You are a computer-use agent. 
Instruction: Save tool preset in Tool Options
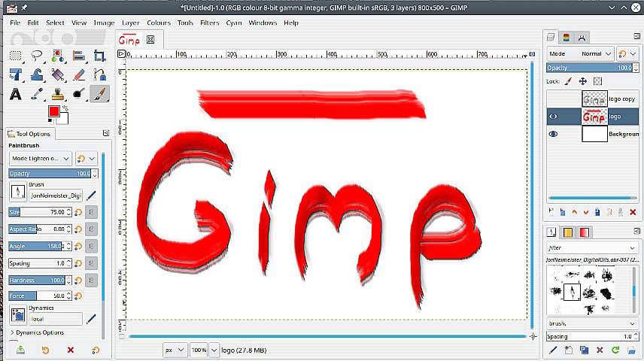point(20,350)
